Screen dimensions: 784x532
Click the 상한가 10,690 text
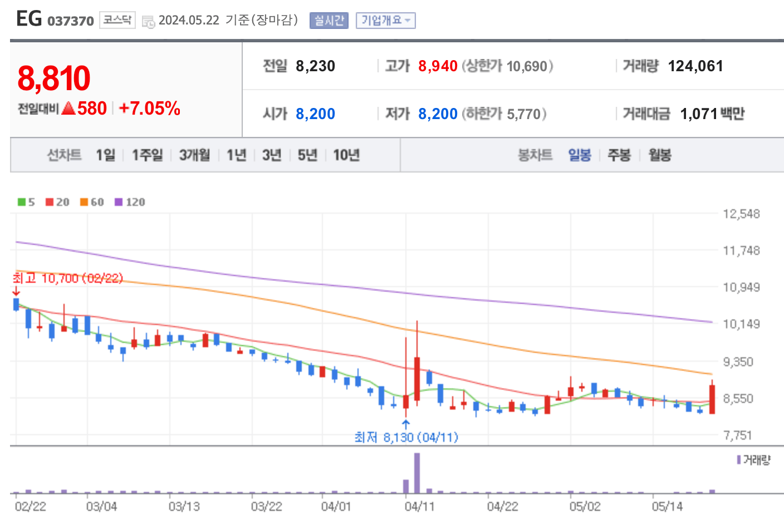pos(508,66)
